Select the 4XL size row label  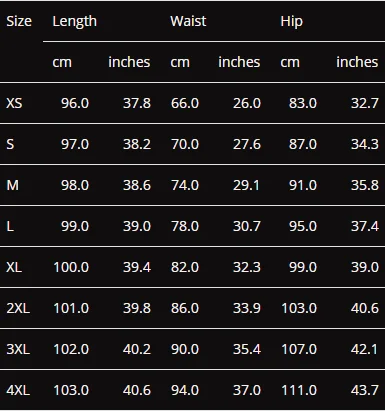(x=18, y=390)
